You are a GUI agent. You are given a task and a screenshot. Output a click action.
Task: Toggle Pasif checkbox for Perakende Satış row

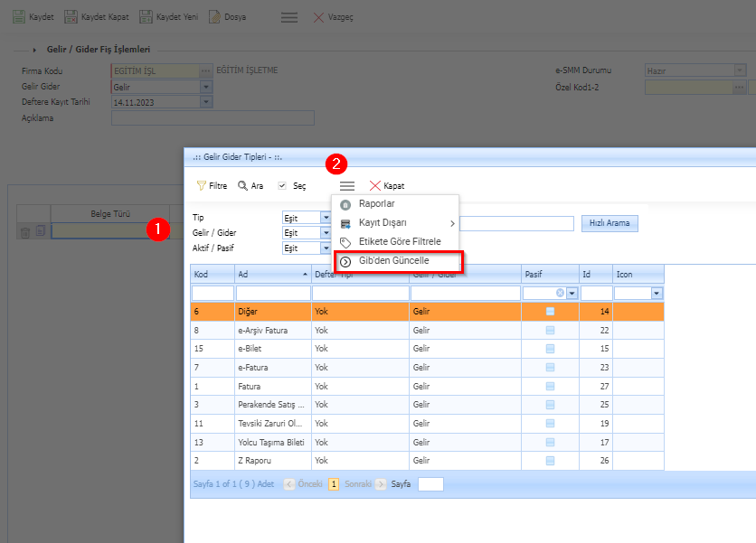(x=550, y=404)
